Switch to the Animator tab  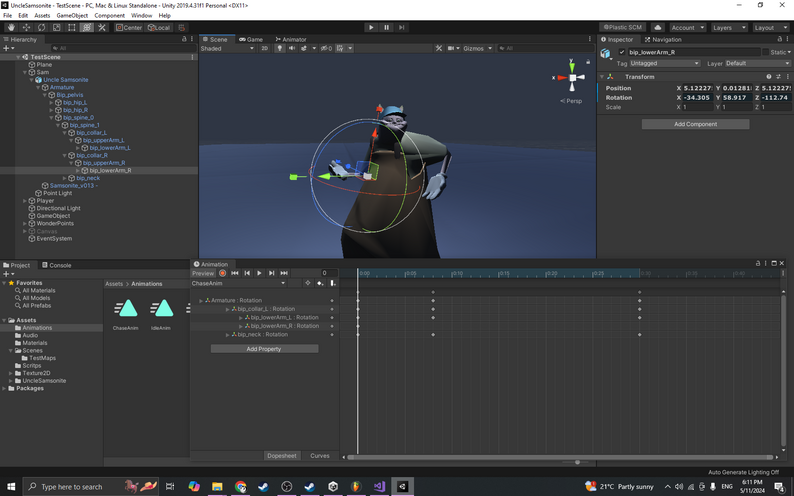291,39
